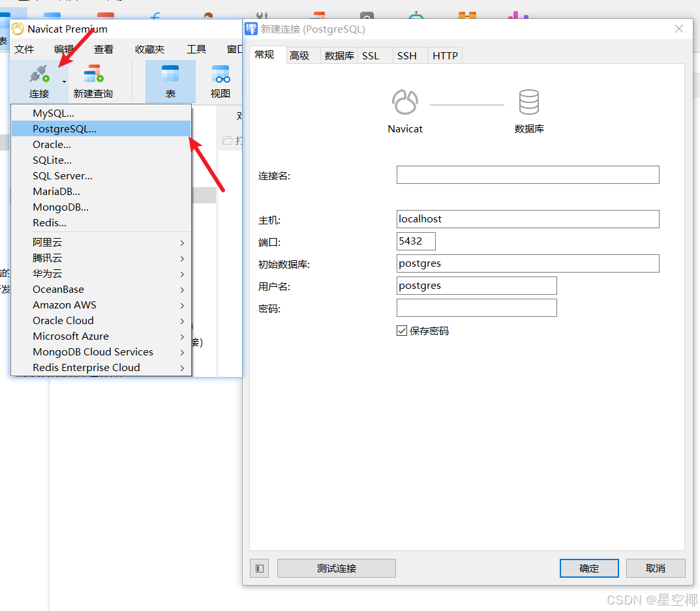Click the 密码 input field
The width and height of the screenshot is (700, 611).
pyautogui.click(x=476, y=308)
